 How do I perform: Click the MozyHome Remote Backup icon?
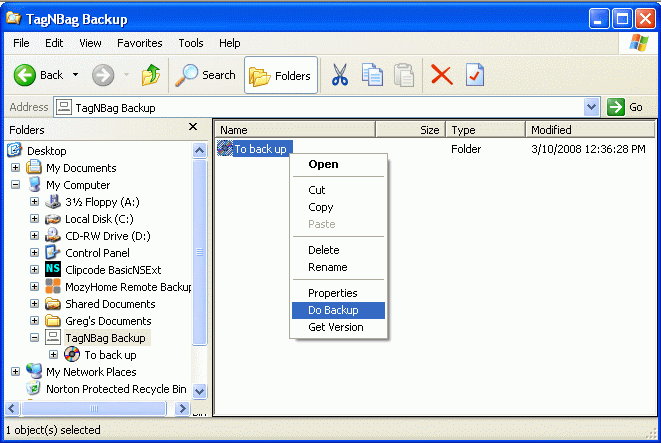click(53, 286)
